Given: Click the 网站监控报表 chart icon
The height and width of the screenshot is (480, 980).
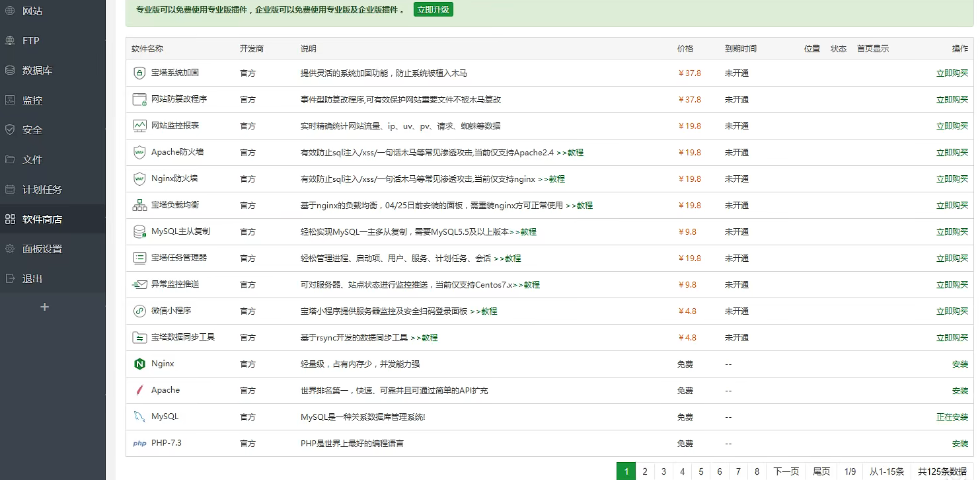Looking at the screenshot, I should click(139, 126).
